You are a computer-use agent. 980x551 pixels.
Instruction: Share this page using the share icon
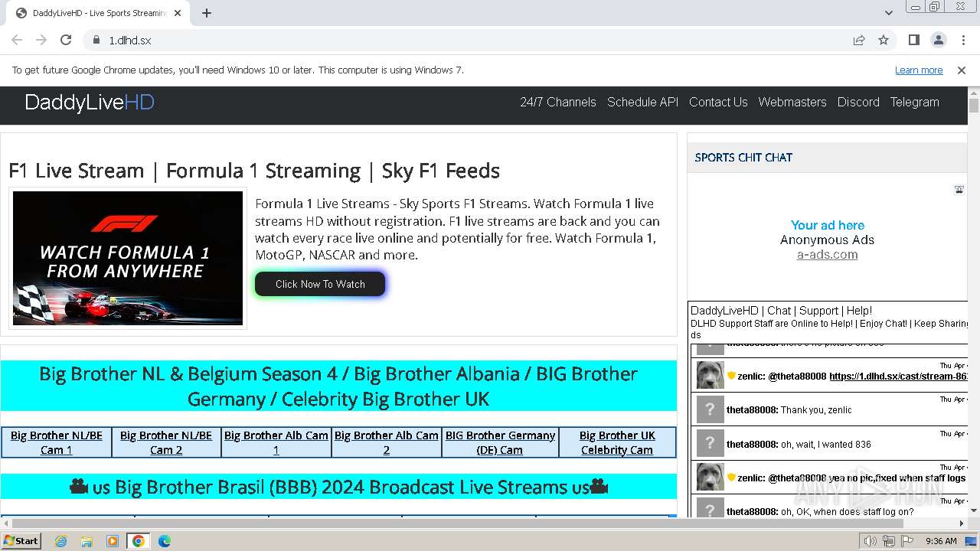coord(859,40)
